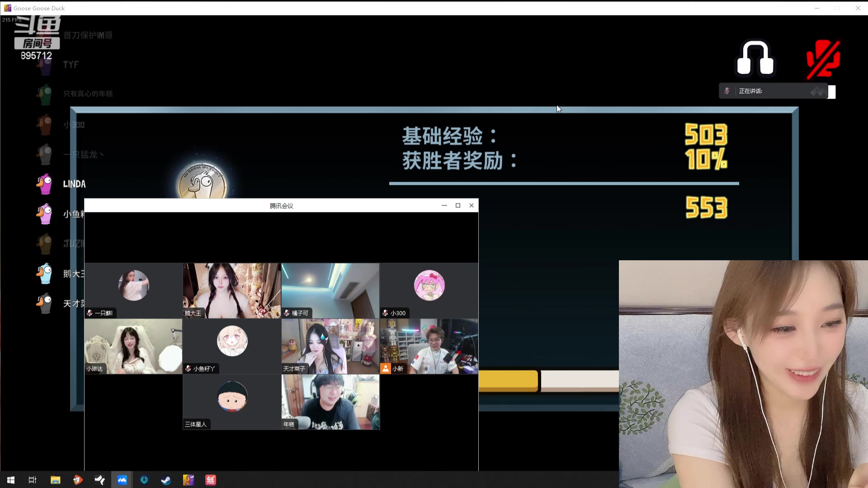Open the Windows Start menu
The height and width of the screenshot is (488, 868).
(x=10, y=480)
